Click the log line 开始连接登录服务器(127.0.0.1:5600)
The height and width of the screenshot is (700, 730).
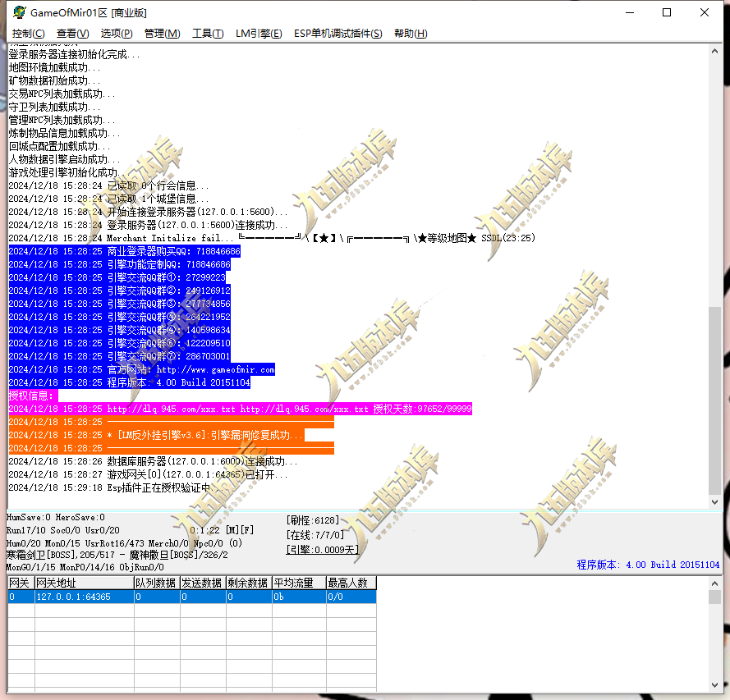click(148, 212)
